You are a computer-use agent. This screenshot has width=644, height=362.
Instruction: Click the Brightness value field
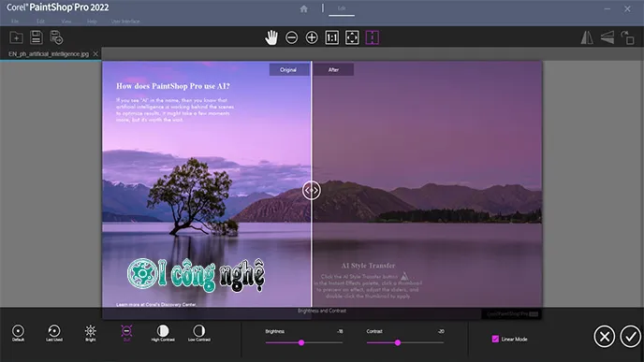(x=340, y=331)
